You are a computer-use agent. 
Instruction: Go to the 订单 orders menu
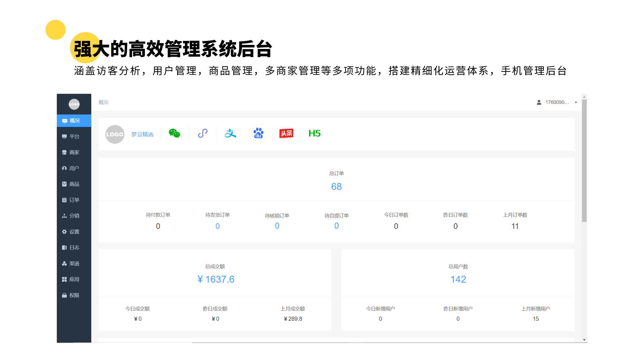74,200
